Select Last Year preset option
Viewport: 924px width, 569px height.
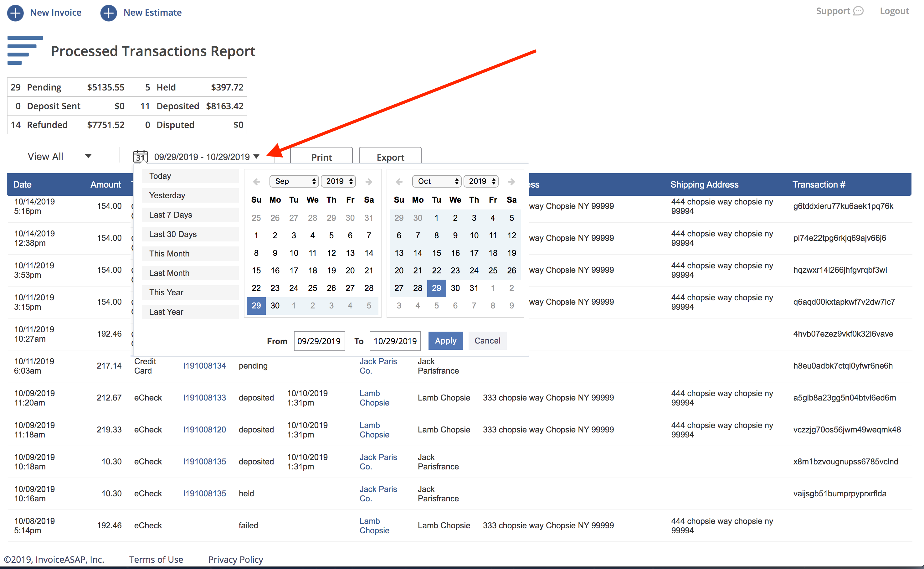click(x=190, y=312)
